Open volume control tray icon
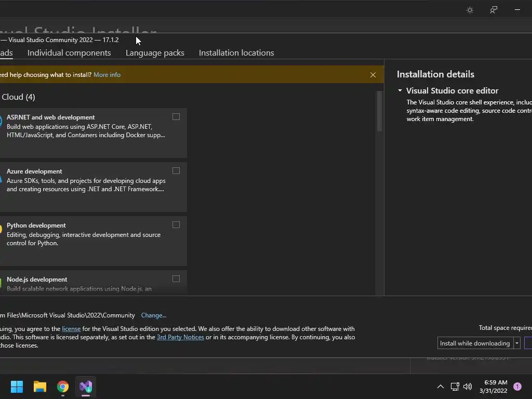The height and width of the screenshot is (399, 532). click(468, 387)
